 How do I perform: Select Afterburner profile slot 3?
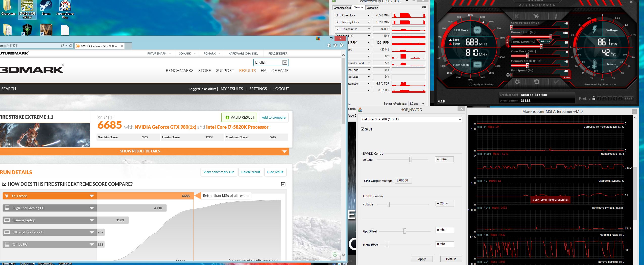pos(610,98)
